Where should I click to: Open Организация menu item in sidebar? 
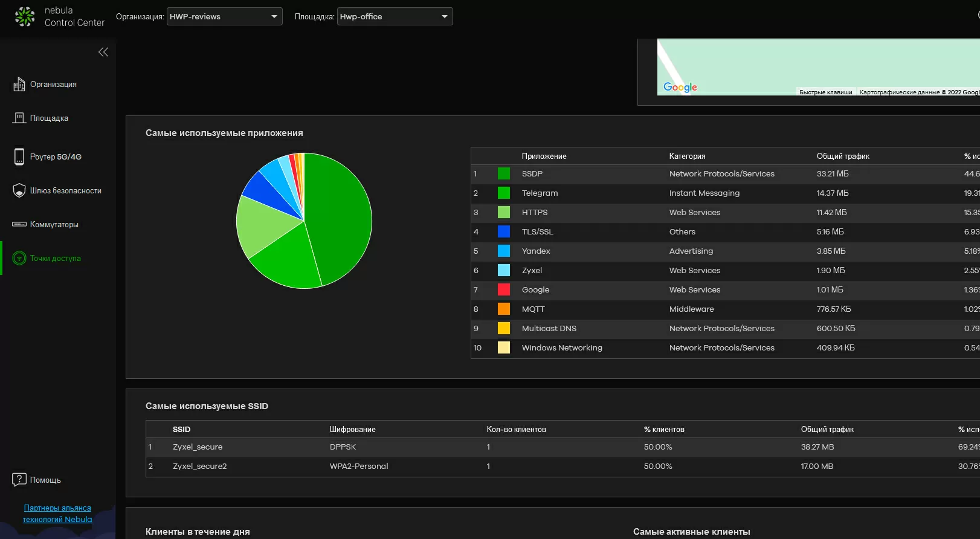53,84
